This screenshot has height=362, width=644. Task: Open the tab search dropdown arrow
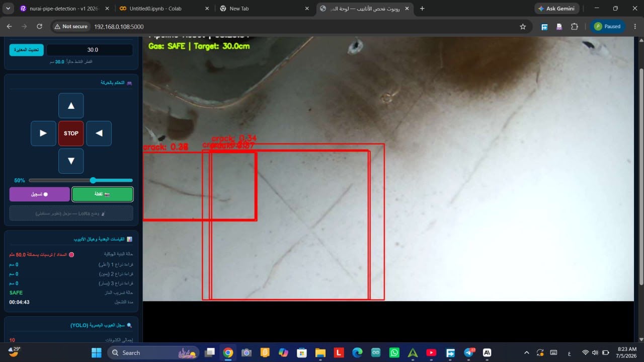[x=8, y=9]
